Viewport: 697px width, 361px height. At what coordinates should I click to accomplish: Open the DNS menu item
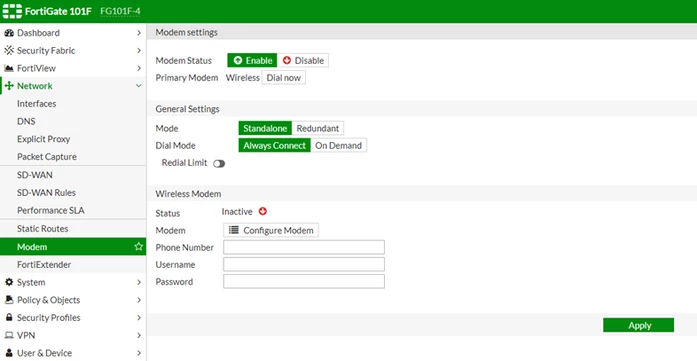(x=73, y=121)
